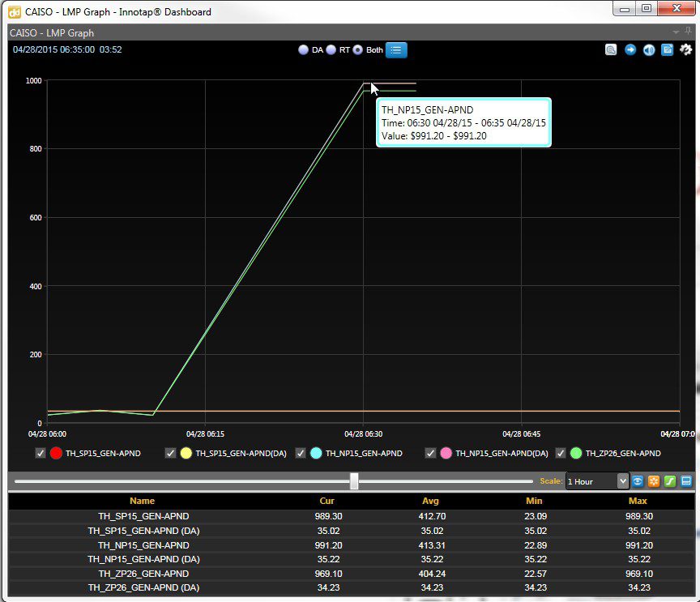Click the time range slider handle
Viewport: 700px width, 602px height.
(x=354, y=481)
